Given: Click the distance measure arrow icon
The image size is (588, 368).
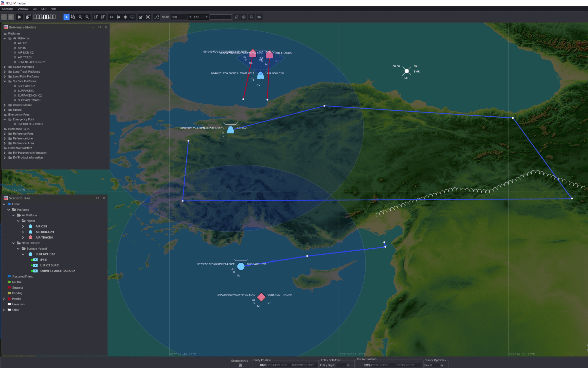Looking at the screenshot, I should coord(111,17).
